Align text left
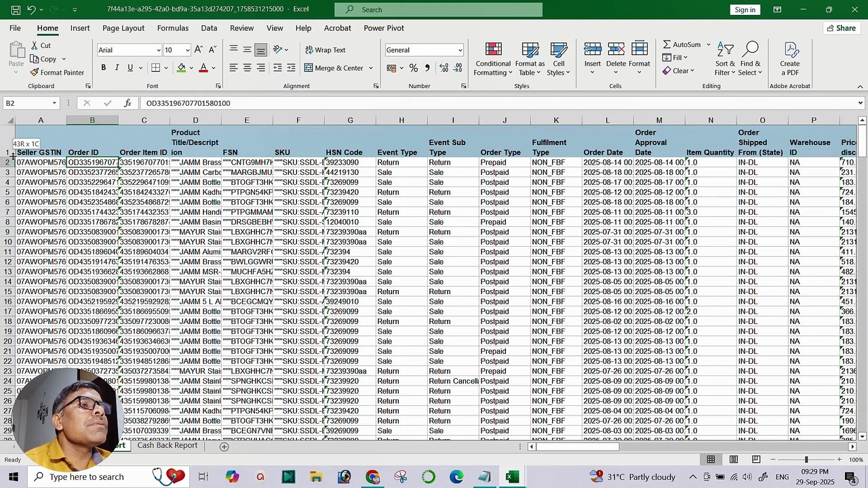This screenshot has width=868, height=488. 233,68
